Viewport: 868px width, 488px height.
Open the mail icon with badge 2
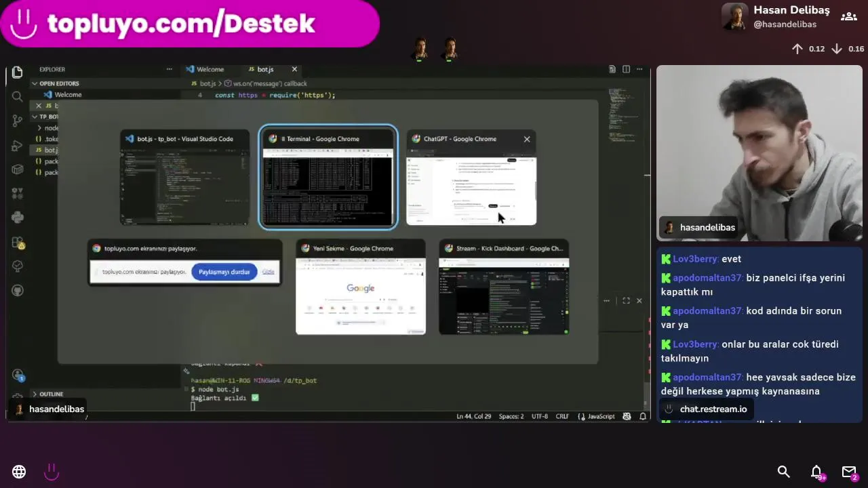click(x=850, y=472)
